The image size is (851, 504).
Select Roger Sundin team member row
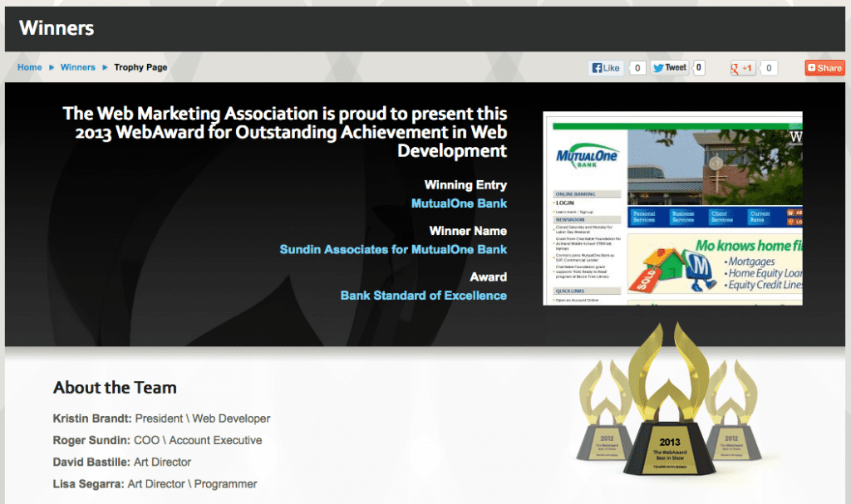pyautogui.click(x=157, y=441)
